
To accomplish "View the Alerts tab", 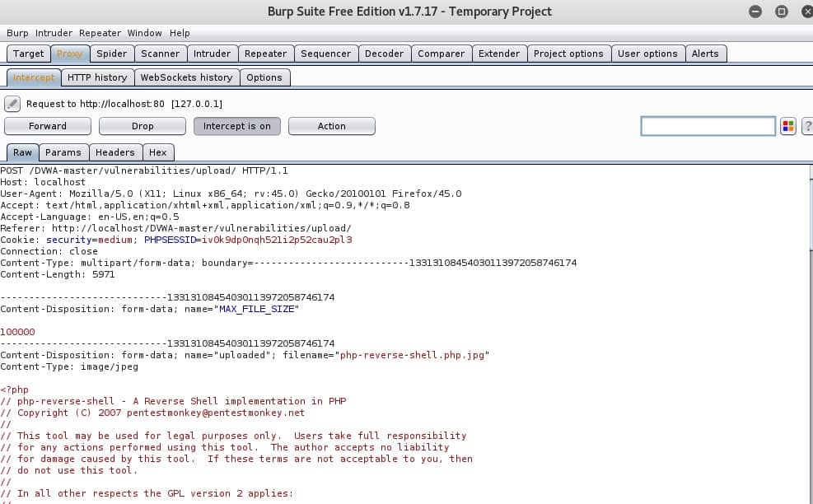I will [705, 54].
